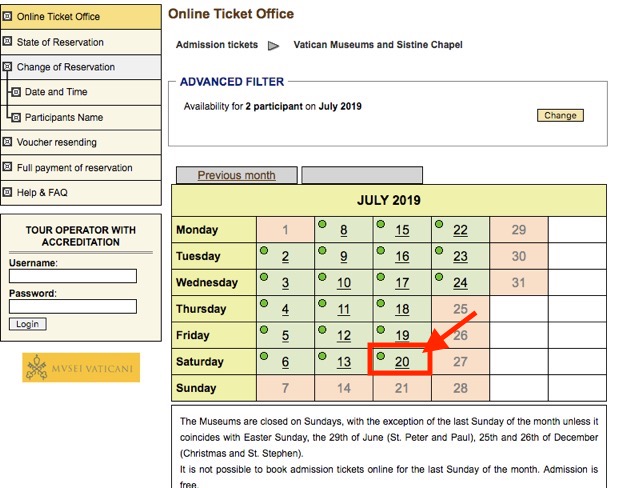Viewport: 623px width, 488px height.
Task: Open Voucher resending menu item
Action: click(x=81, y=142)
